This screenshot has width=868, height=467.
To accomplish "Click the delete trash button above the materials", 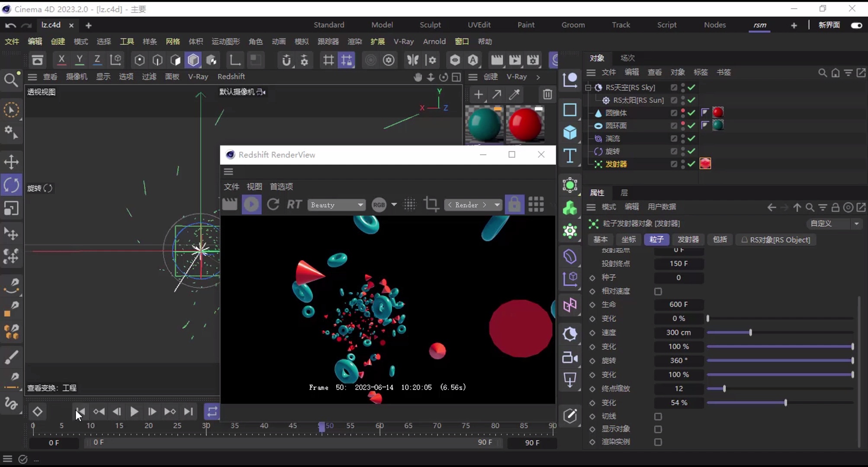I will 547,95.
